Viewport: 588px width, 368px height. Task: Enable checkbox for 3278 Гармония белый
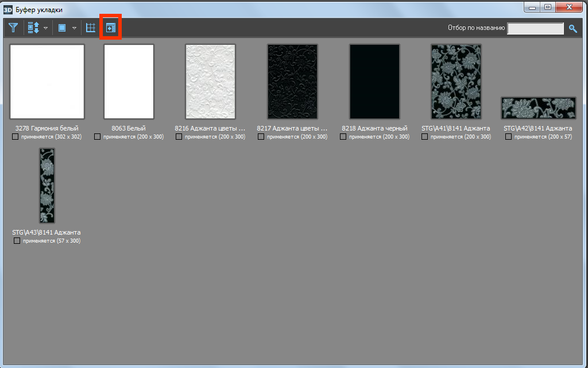[16, 137]
